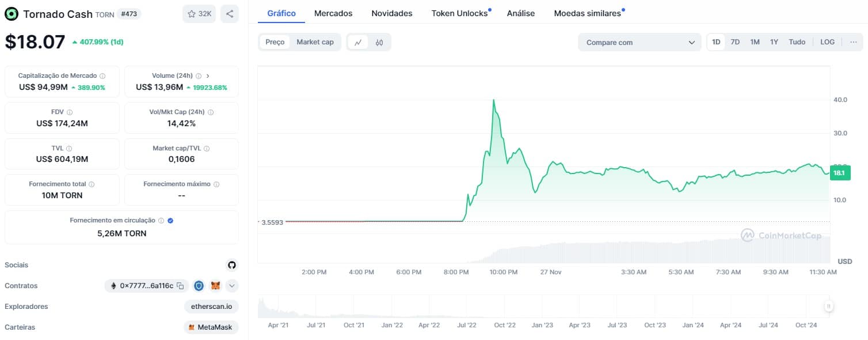Open the etherscan.io explorer link
868x340 pixels.
pos(211,307)
